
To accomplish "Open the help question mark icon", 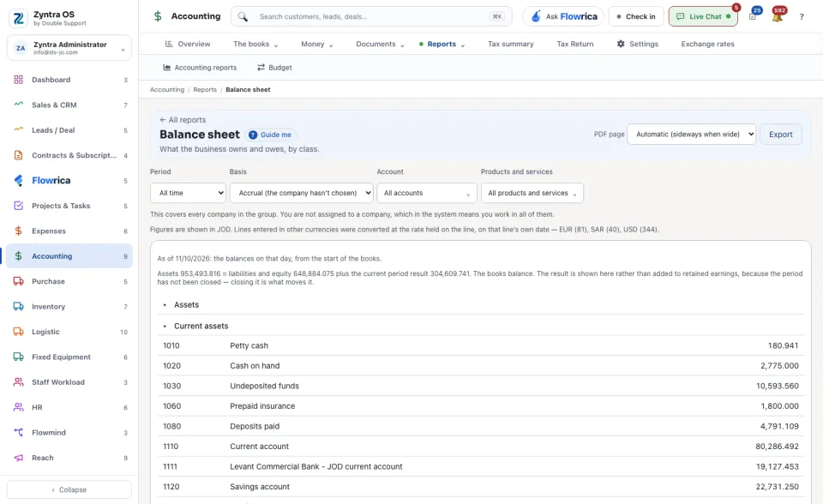I will click(802, 17).
